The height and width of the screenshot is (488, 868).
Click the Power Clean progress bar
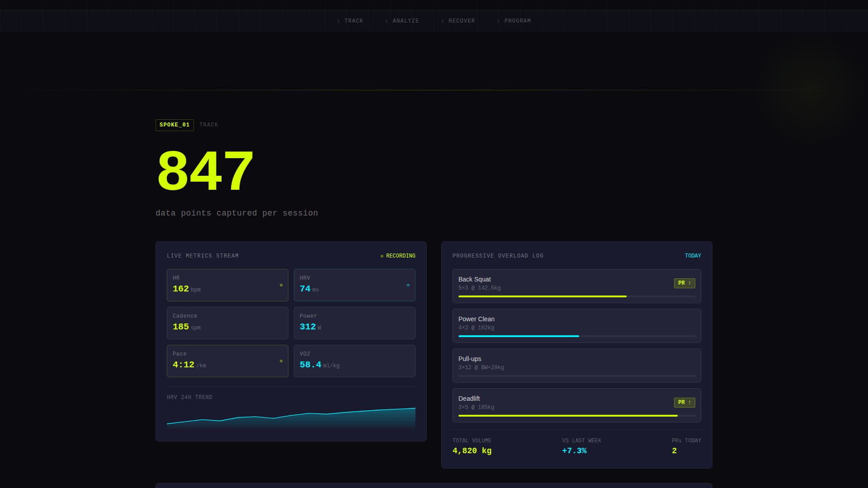tap(577, 336)
